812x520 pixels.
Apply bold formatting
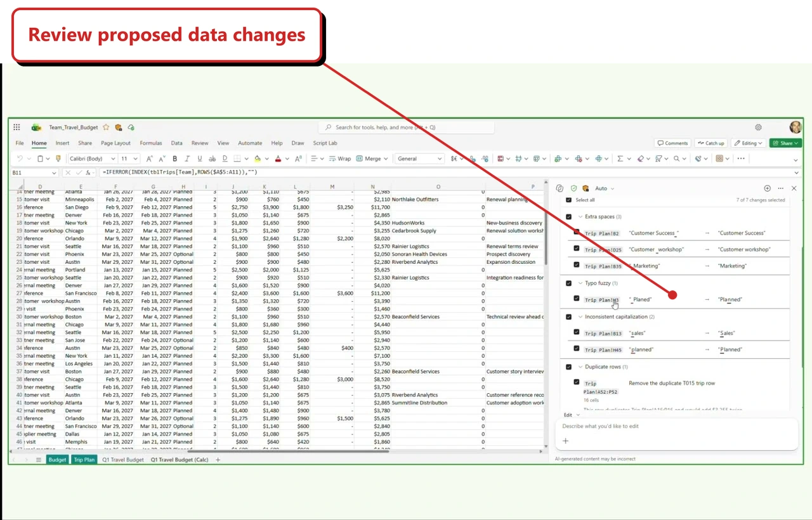click(174, 159)
